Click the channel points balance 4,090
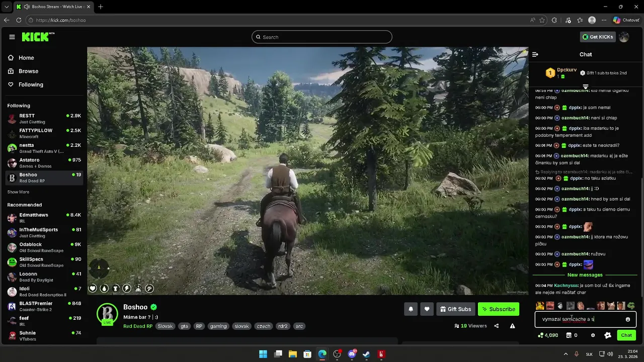This screenshot has height=362, width=644. click(x=548, y=335)
